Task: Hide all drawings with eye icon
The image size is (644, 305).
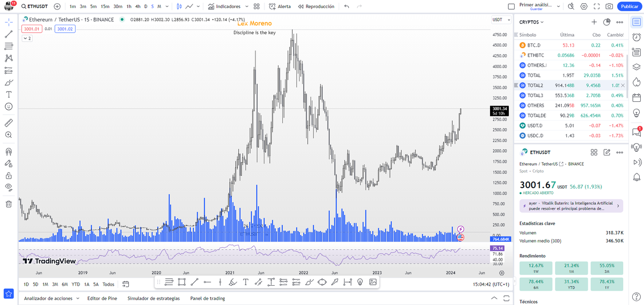Action: (9, 187)
